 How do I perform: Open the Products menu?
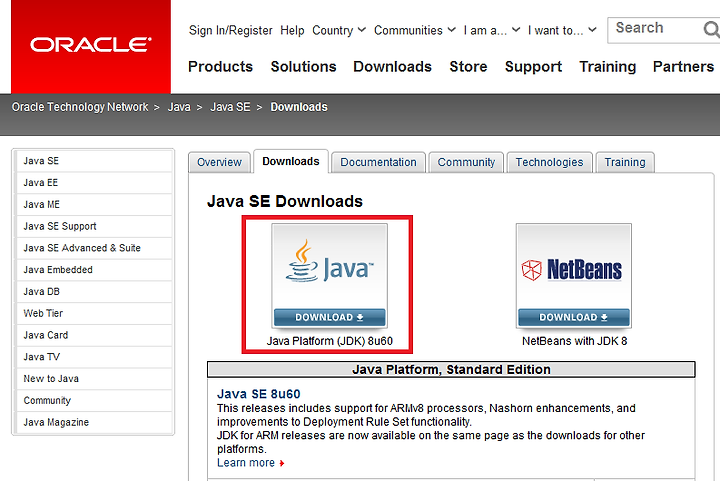pos(220,67)
